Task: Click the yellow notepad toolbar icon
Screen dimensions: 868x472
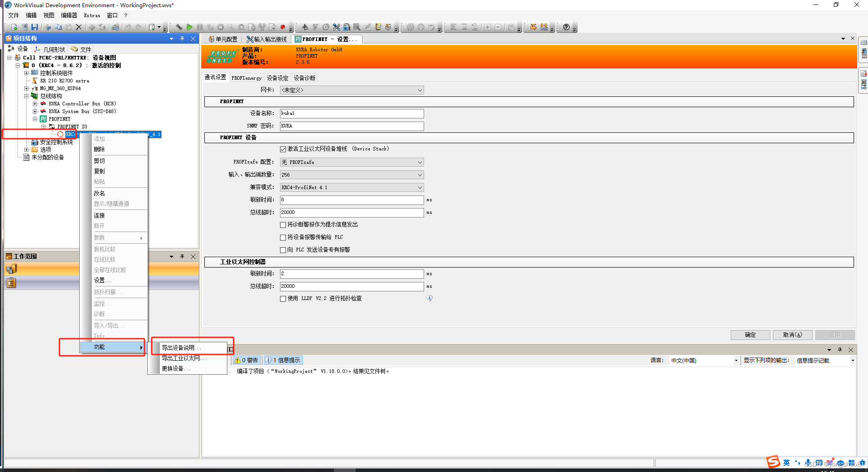Action: point(378,27)
